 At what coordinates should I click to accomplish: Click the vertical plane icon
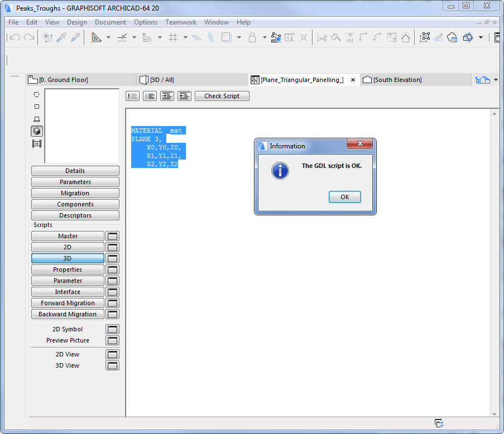tap(210, 37)
